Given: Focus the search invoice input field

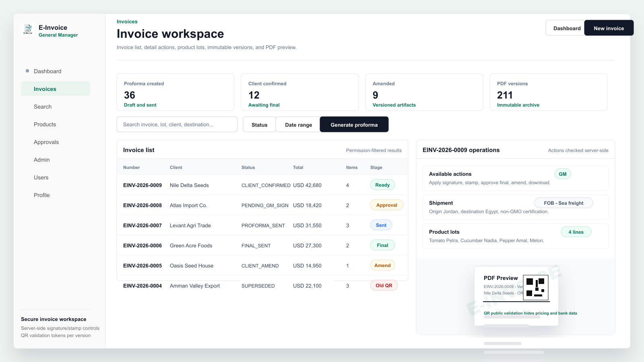Looking at the screenshot, I should 177,124.
